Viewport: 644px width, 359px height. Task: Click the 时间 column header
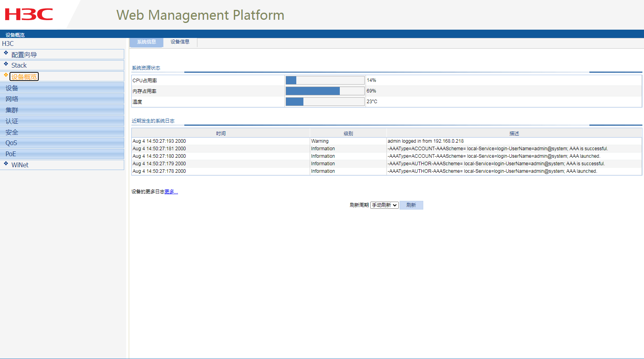point(221,133)
